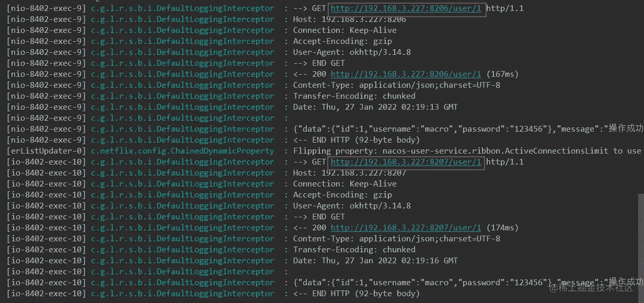Click the thread label on the 02:19:13 Date line

46,107
